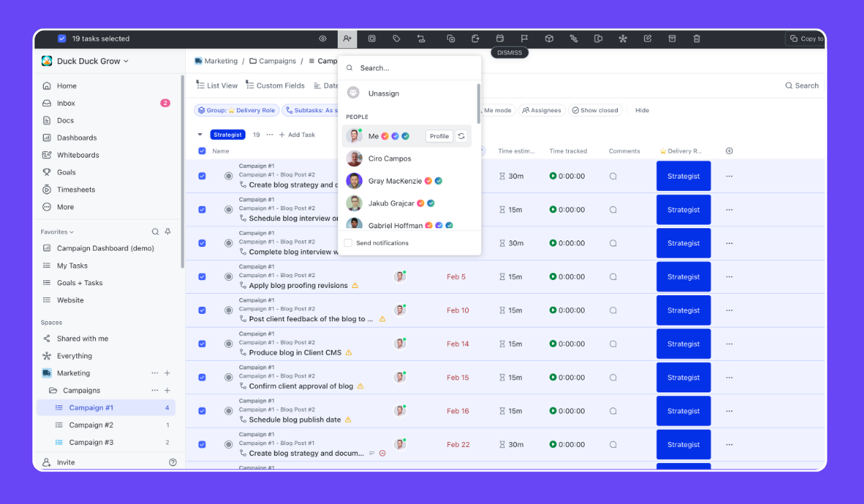The height and width of the screenshot is (504, 864).
Task: Deselect the Apply blog proofing revisions task
Action: click(202, 276)
